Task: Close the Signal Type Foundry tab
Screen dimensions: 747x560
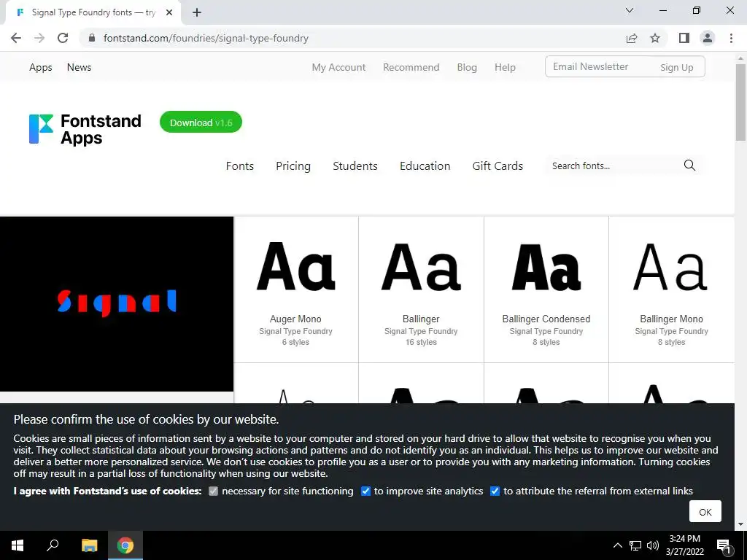Action: (169, 12)
